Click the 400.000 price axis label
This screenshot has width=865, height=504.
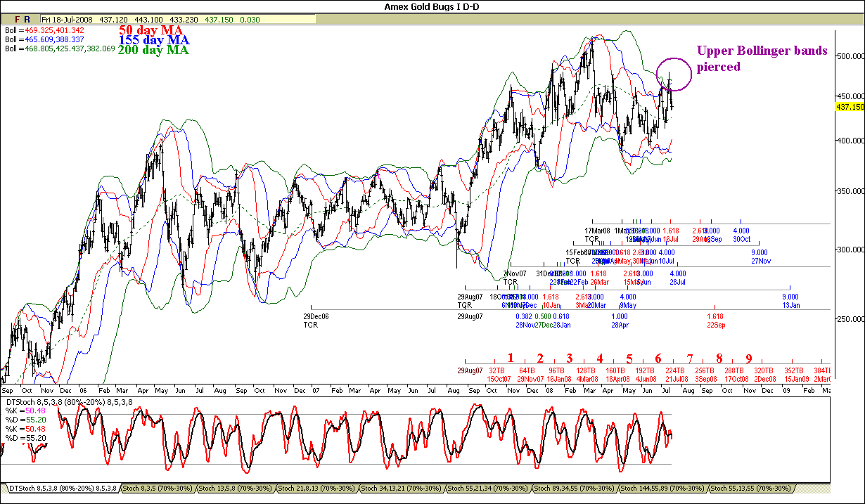click(x=851, y=141)
